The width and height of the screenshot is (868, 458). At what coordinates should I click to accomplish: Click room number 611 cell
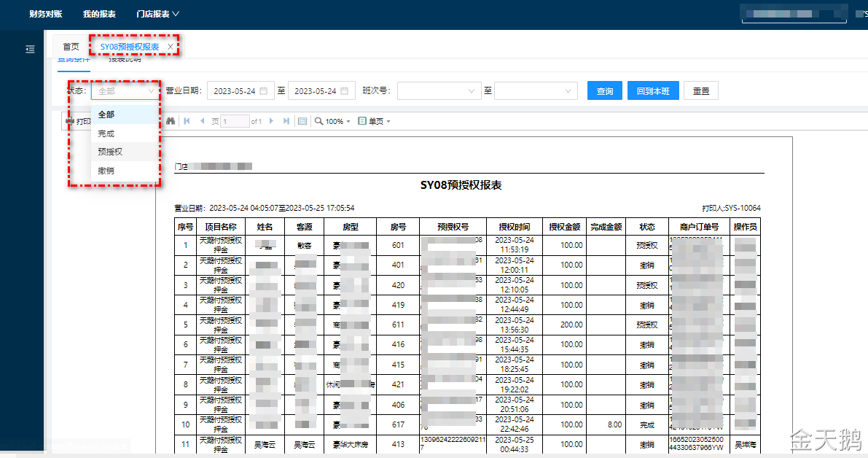click(398, 325)
